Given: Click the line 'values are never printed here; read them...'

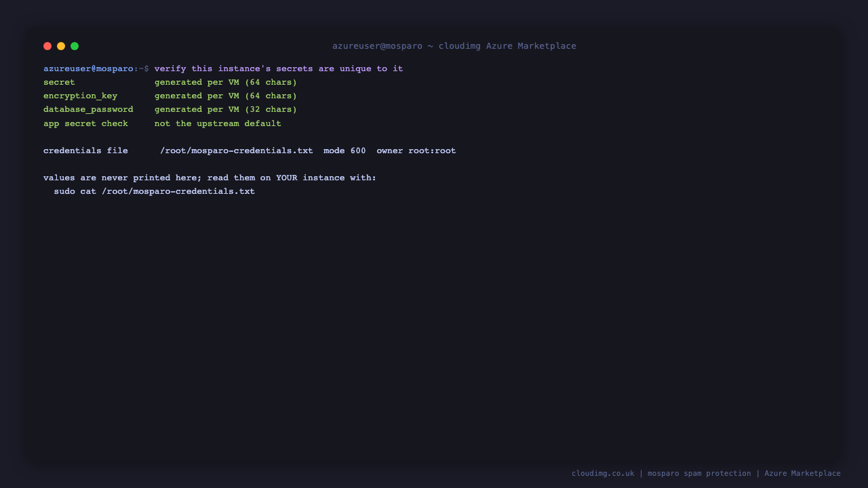Looking at the screenshot, I should (210, 178).
